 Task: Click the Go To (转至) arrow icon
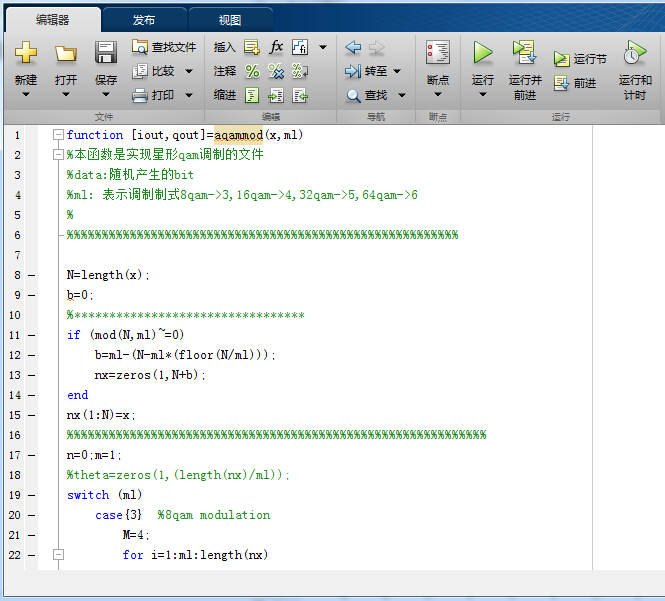pos(352,71)
